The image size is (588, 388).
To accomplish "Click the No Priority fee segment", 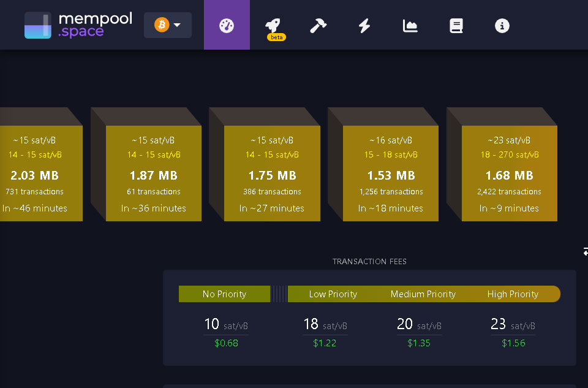I will (224, 294).
